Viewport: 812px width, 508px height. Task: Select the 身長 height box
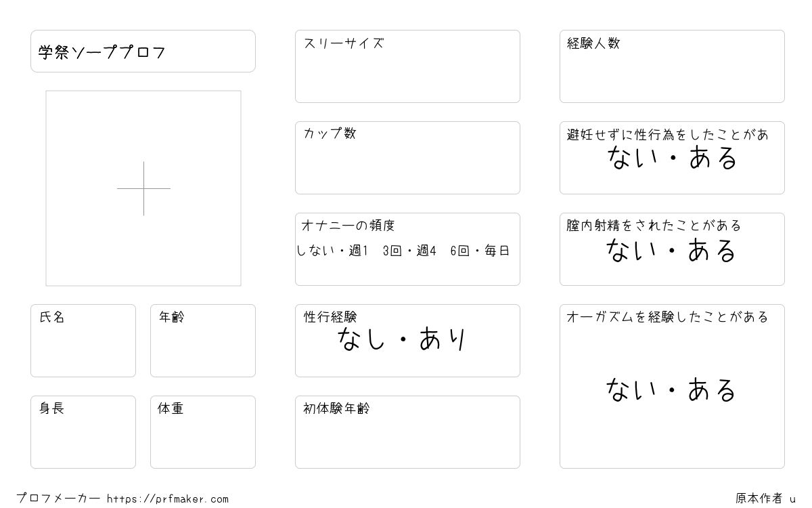click(83, 432)
